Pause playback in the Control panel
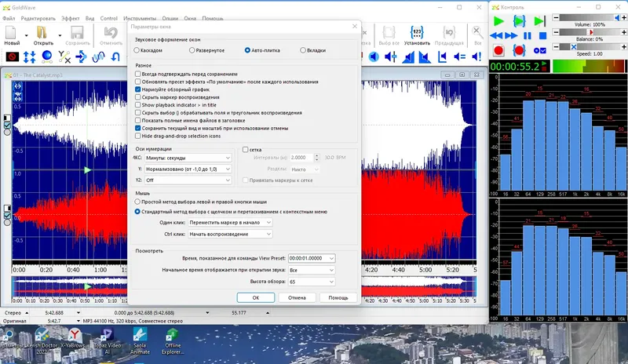 point(528,35)
